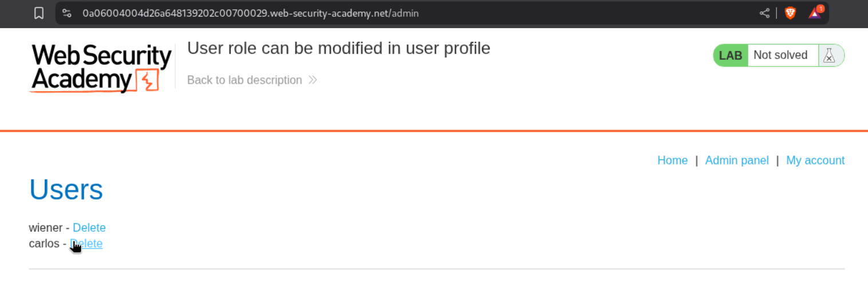The height and width of the screenshot is (289, 868).
Task: Click the double chevron after lab description
Action: (313, 80)
